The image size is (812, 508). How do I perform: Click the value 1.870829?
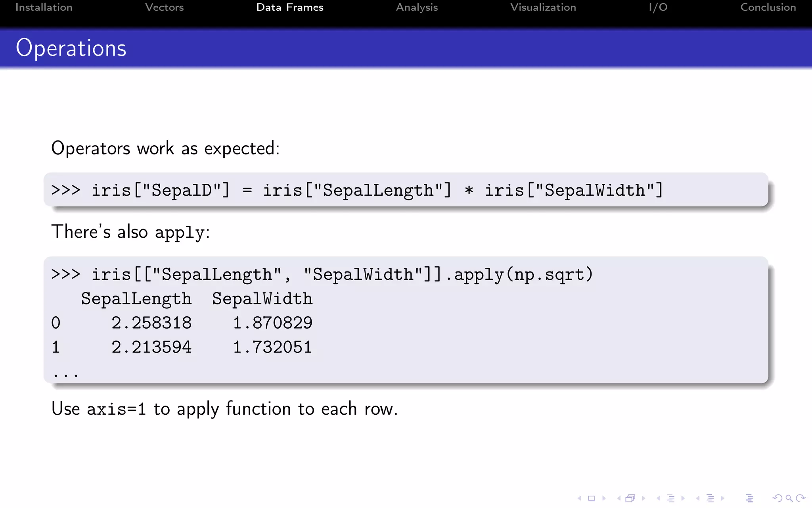(x=272, y=323)
